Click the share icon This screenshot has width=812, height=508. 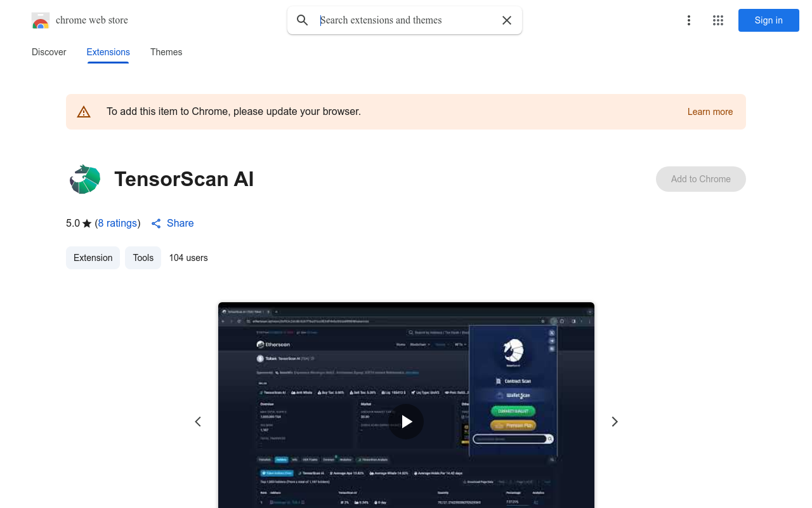(156, 224)
